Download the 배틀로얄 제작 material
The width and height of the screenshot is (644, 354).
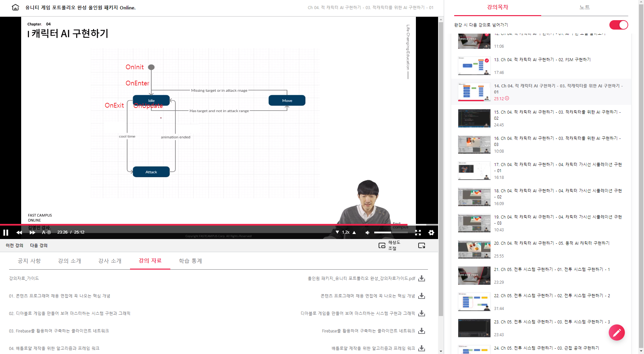pos(422,348)
